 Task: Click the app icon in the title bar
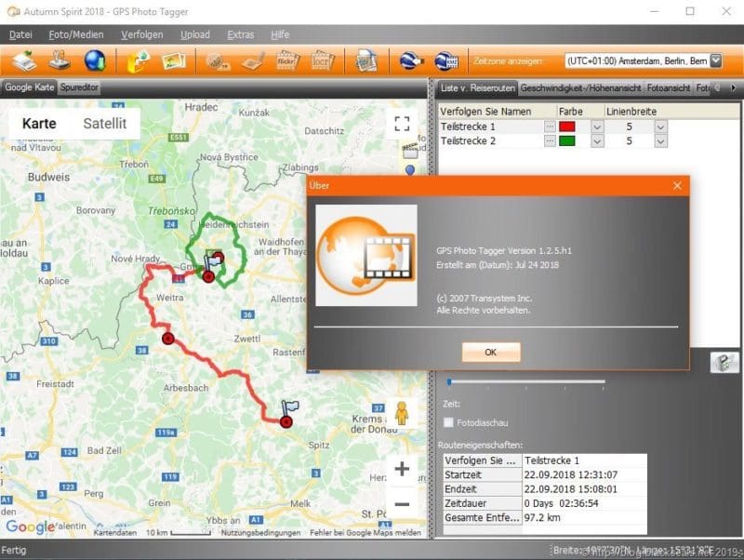click(13, 11)
